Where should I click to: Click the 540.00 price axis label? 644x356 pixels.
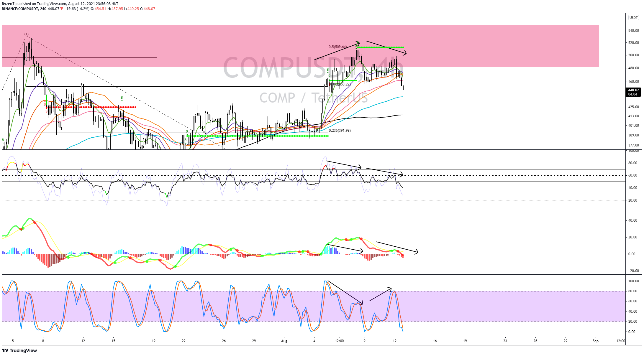click(634, 31)
